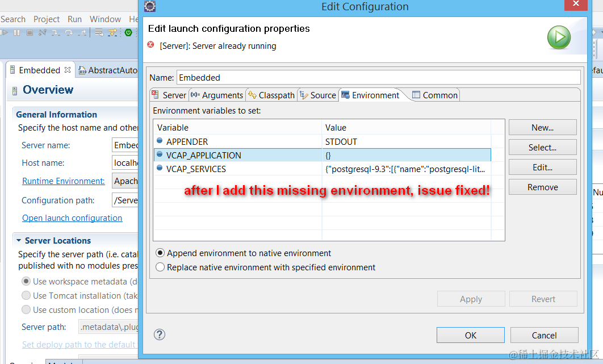Click the Select... button
603x364 pixels.
[543, 148]
